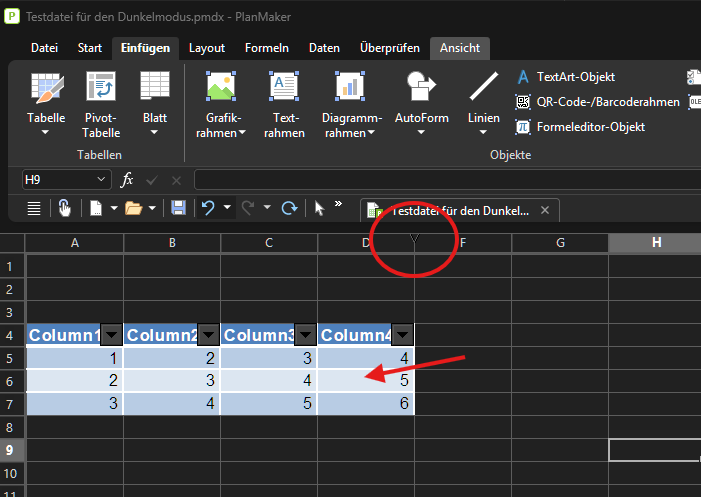Close the Testdatei für den Dunkel... document tab
701x497 pixels.
click(x=545, y=210)
